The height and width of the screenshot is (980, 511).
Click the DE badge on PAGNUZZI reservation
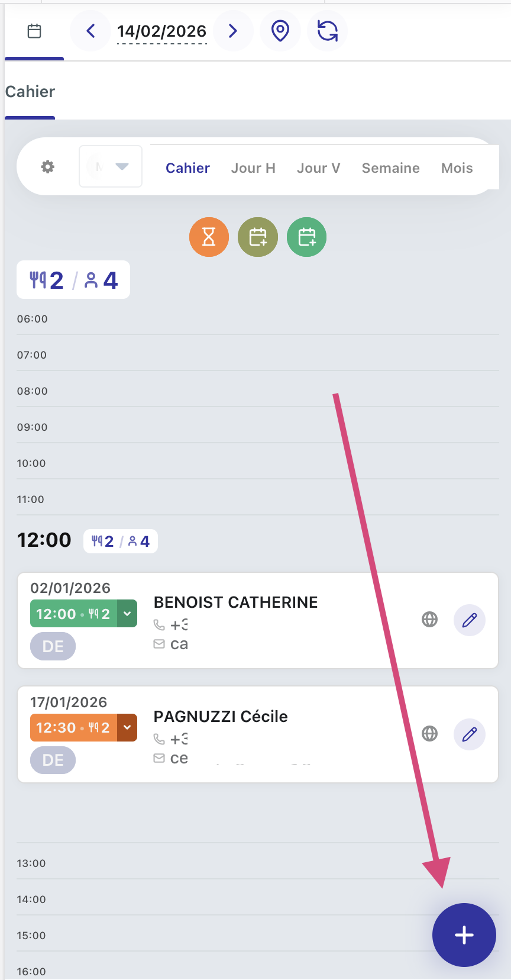tap(53, 760)
